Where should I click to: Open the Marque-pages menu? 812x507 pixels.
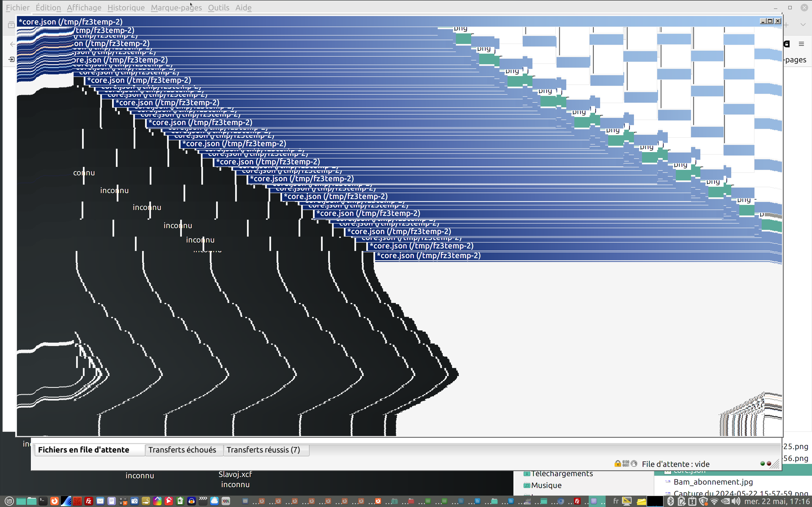pyautogui.click(x=176, y=7)
